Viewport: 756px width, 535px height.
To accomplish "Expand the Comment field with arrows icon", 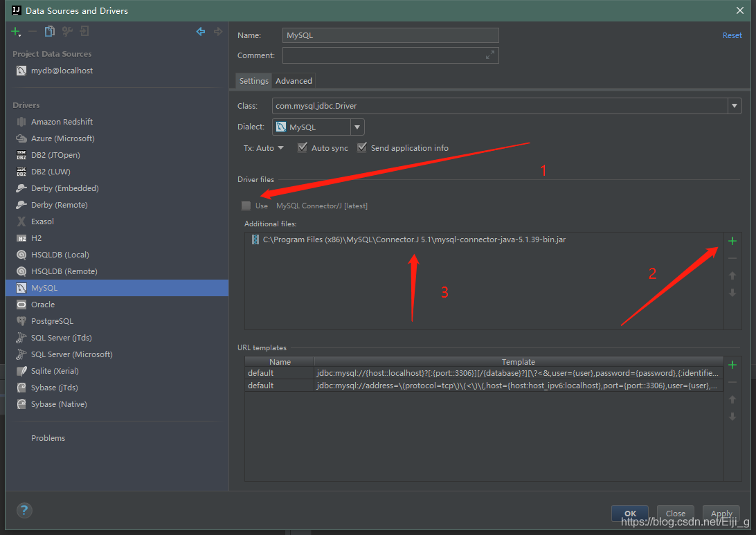I will [490, 55].
